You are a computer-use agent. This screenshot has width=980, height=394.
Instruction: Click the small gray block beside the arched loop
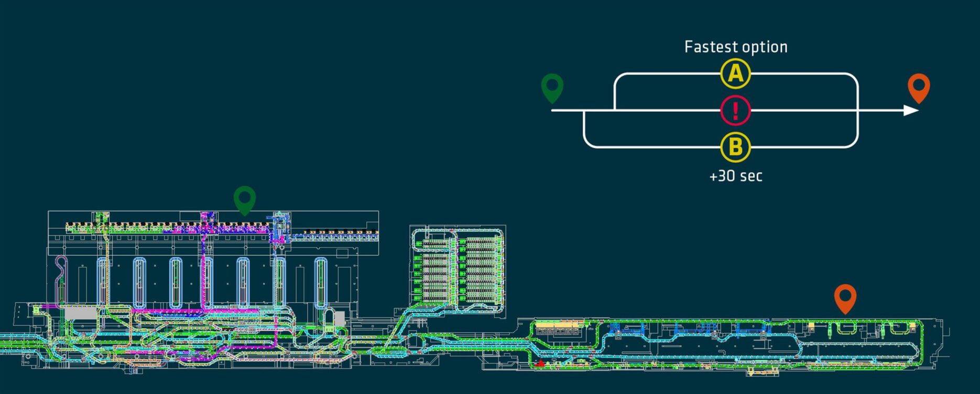click(x=340, y=318)
